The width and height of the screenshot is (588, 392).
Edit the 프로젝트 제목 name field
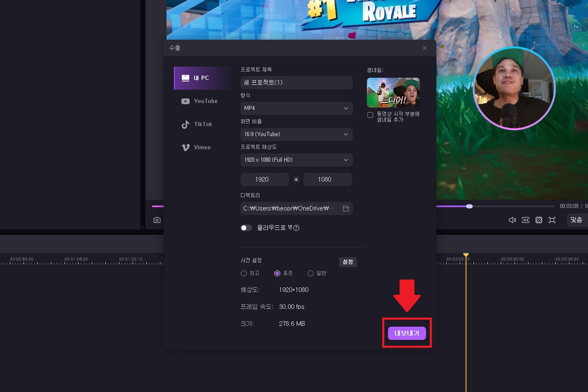click(x=297, y=83)
